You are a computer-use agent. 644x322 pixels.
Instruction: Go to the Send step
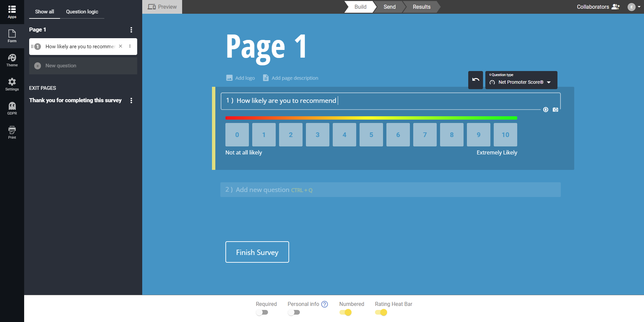point(389,7)
